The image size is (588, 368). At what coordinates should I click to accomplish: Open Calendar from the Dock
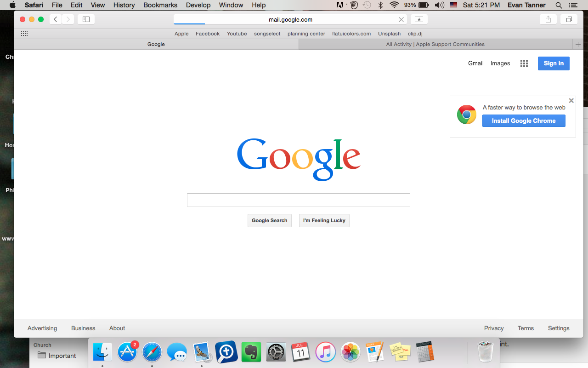301,352
